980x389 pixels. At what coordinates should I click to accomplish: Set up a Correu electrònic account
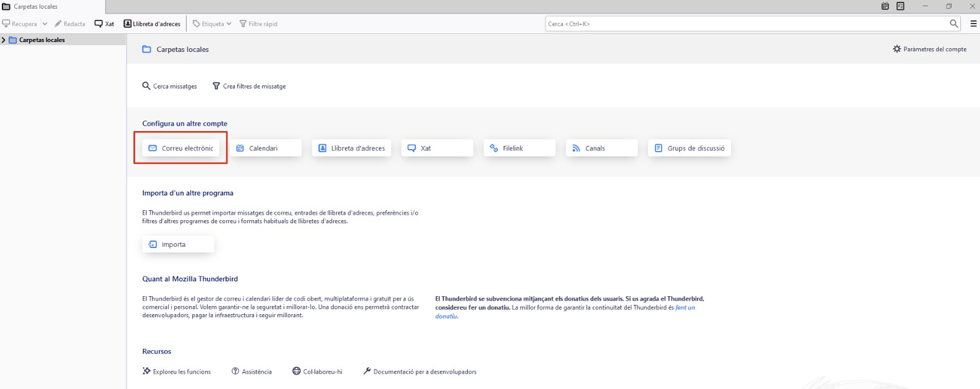[180, 148]
